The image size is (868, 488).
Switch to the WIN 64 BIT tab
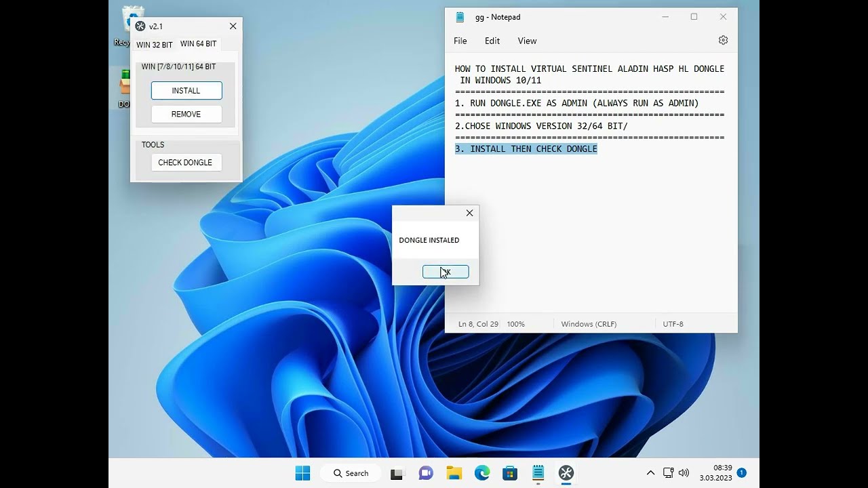(199, 43)
